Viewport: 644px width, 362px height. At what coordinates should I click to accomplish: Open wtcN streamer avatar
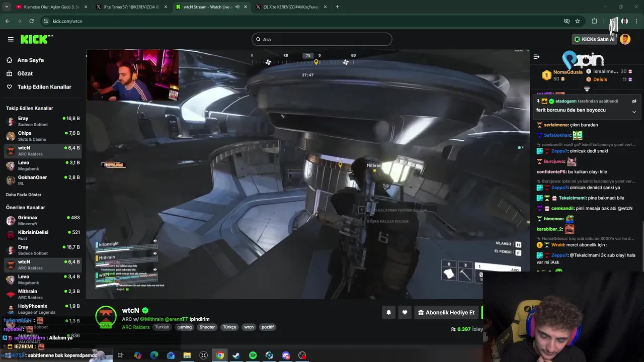pyautogui.click(x=106, y=317)
